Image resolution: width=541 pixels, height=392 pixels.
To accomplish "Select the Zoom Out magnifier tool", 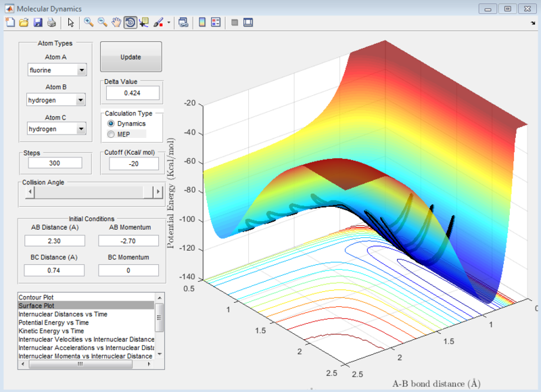I will tap(103, 23).
